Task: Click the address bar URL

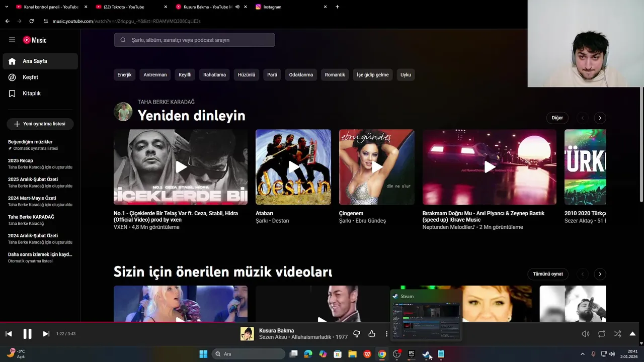Action: pos(126,21)
